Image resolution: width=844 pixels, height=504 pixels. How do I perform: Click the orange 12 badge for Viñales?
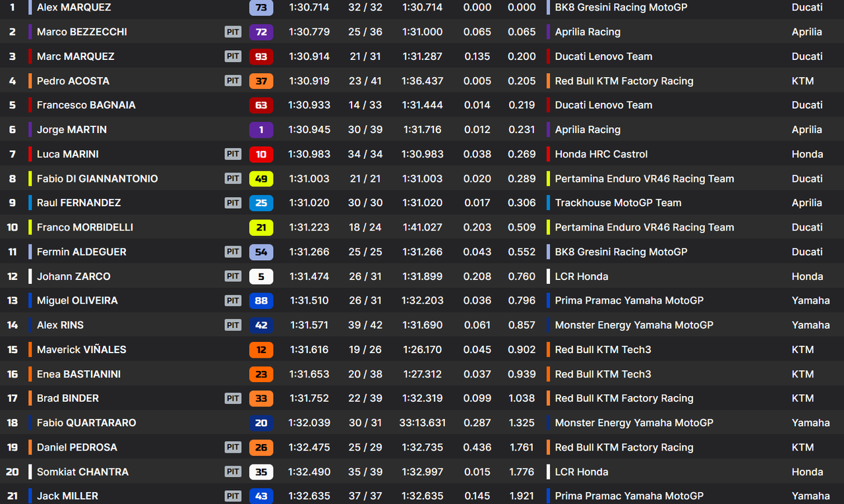261,350
